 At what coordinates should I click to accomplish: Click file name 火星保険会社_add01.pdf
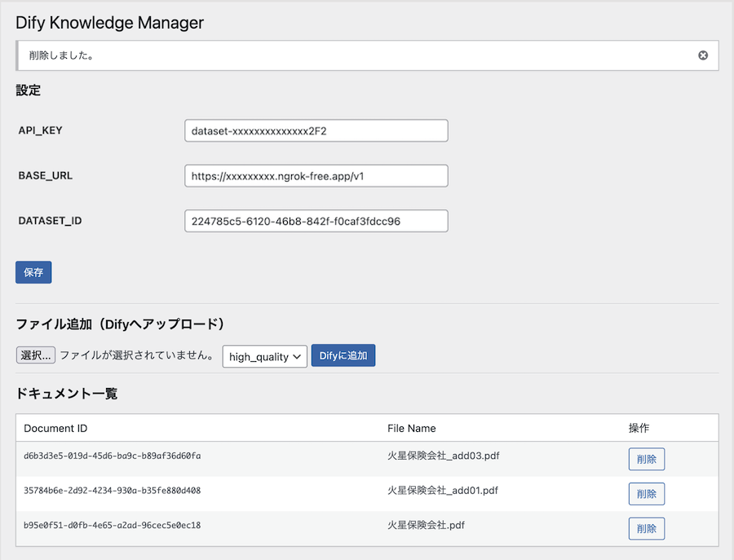[442, 490]
